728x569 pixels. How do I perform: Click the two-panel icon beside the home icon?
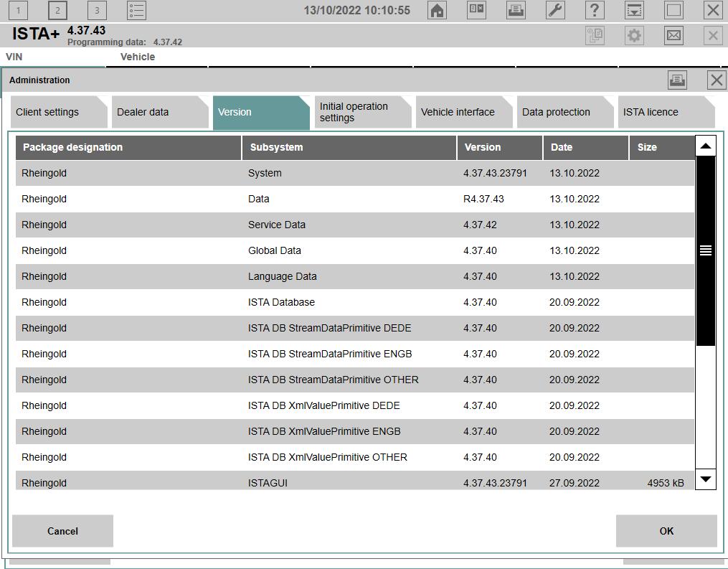coord(476,10)
